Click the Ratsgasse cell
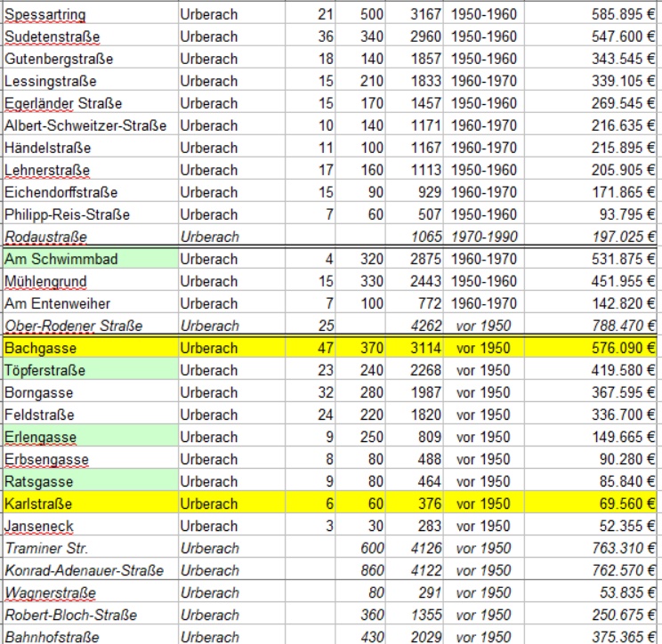 pyautogui.click(x=89, y=481)
